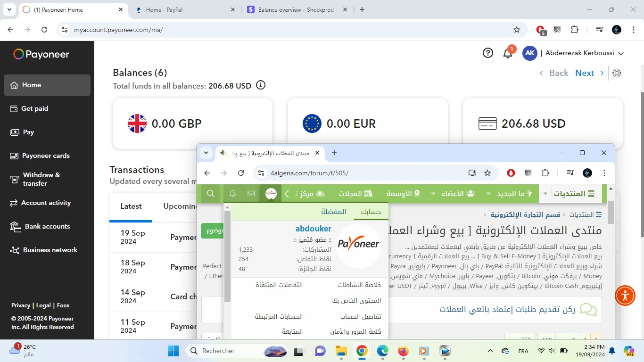Click total funds info icon

[260, 85]
